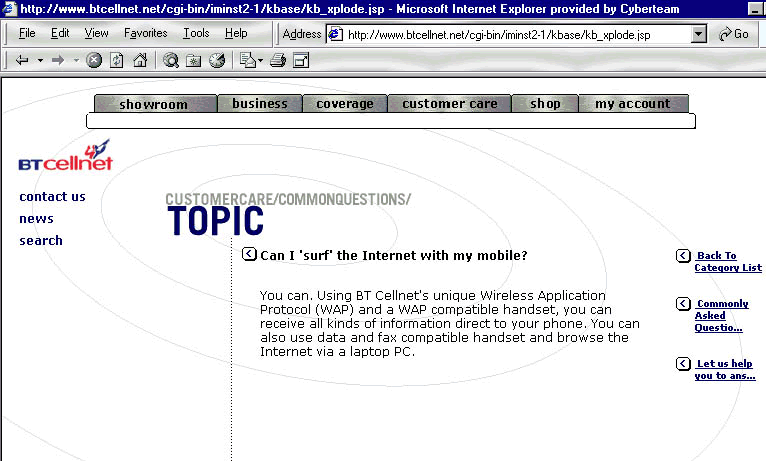Open the contact us link
Screen dimensions: 766x461
point(52,197)
